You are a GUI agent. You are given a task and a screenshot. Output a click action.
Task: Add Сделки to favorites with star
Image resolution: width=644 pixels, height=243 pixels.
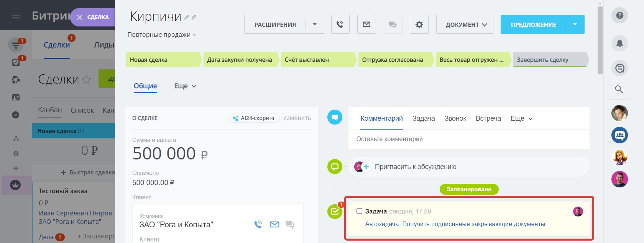click(87, 80)
